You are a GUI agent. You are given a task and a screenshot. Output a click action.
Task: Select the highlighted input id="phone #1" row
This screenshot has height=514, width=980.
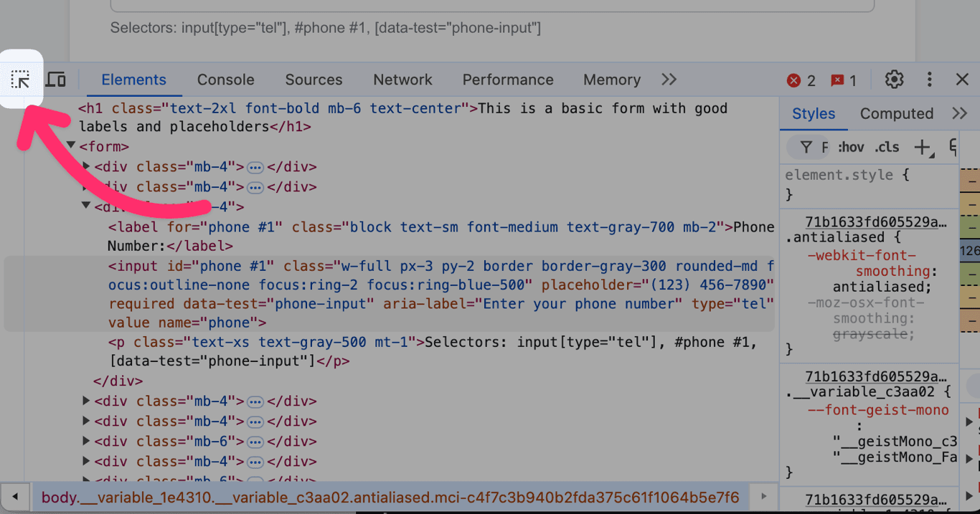[390, 295]
